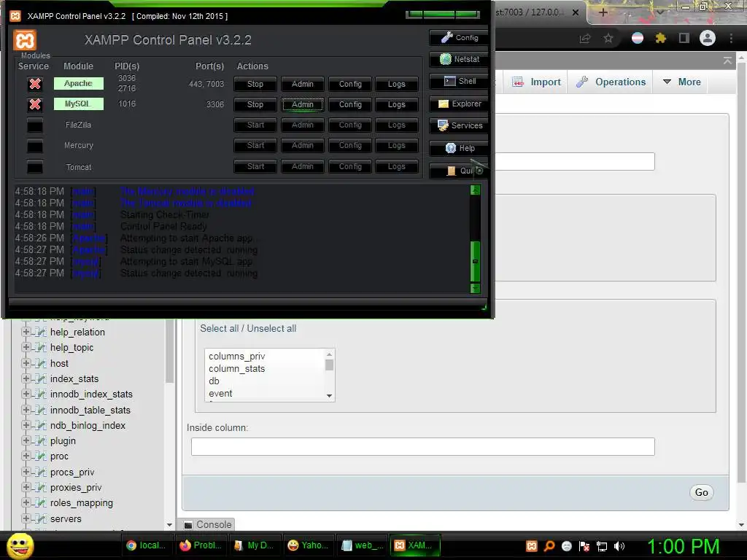
Task: Click the help_relation table icon
Action: [42, 332]
